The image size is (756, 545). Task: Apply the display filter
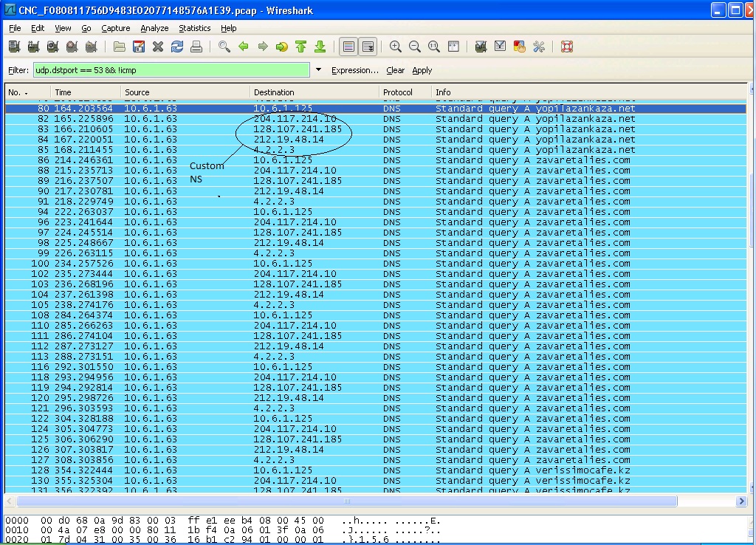(x=422, y=70)
